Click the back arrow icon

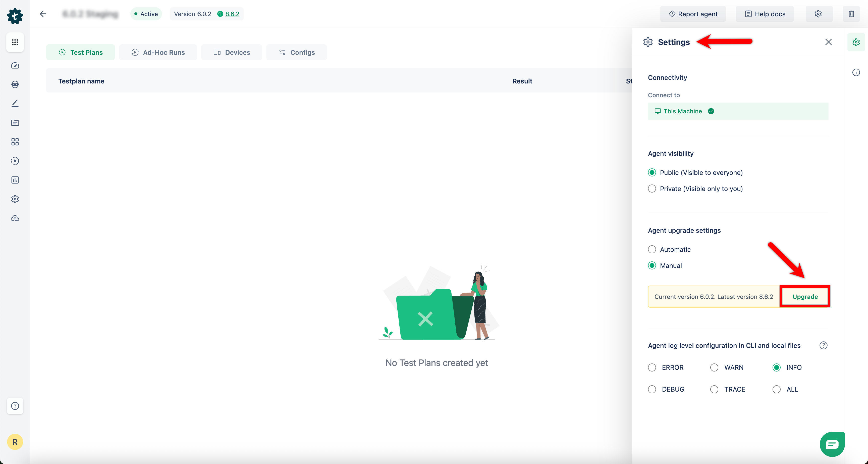[43, 14]
